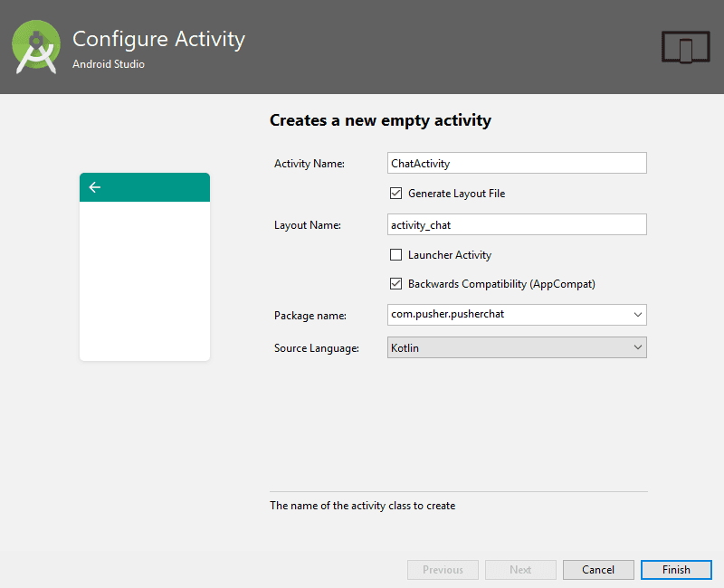This screenshot has width=724, height=588.
Task: Click the phone and tablet form-factor icon
Action: 683,47
